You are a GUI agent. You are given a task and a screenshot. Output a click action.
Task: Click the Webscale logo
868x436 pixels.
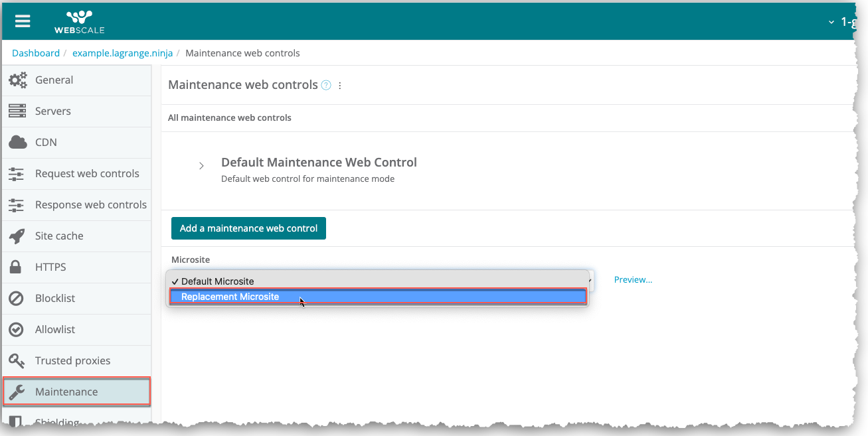(79, 21)
